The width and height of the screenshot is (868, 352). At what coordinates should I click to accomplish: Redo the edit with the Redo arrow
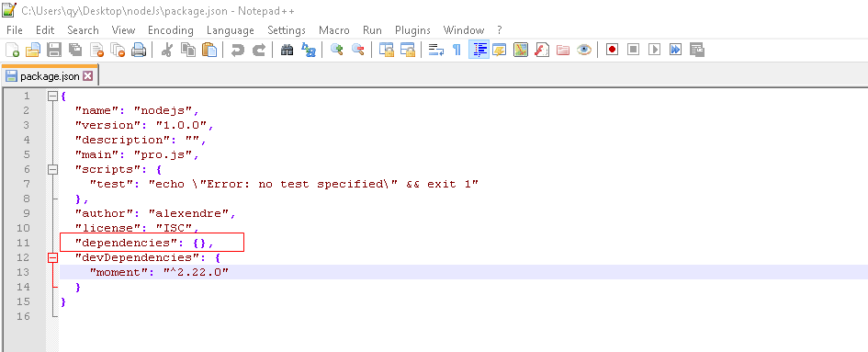(x=258, y=50)
